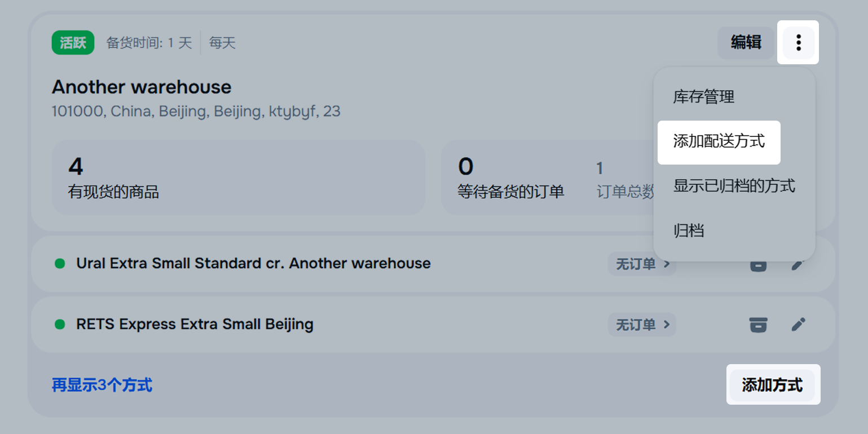The image size is (868, 434).
Task: Click the green dot beside RETS Express
Action: (x=60, y=325)
